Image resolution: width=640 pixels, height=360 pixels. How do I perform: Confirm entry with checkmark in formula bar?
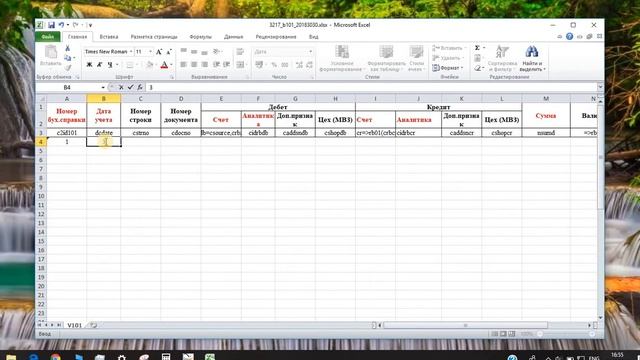[x=131, y=87]
